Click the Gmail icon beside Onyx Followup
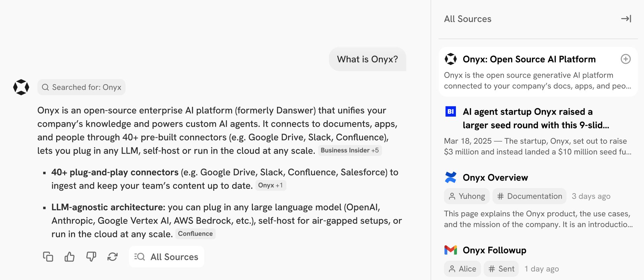The image size is (644, 280). pyautogui.click(x=451, y=250)
